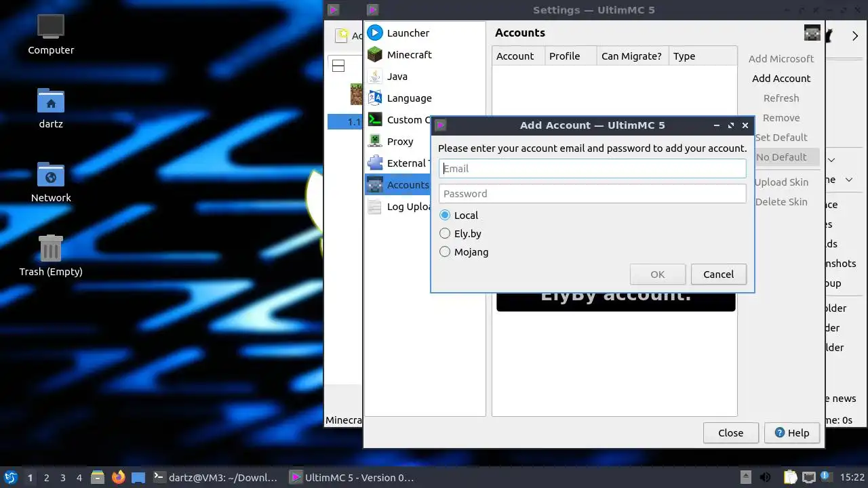Sort by the Profile column header
Image resolution: width=868 pixels, height=488 pixels.
click(571, 56)
